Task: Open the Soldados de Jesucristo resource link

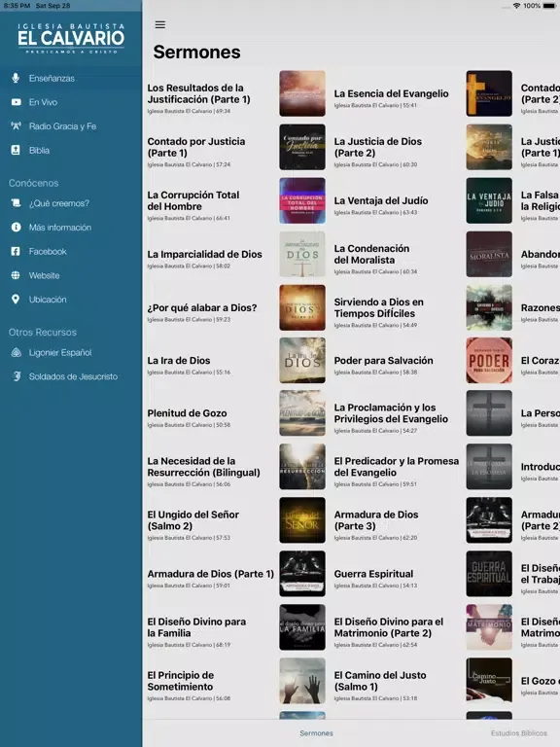Action: tap(71, 376)
